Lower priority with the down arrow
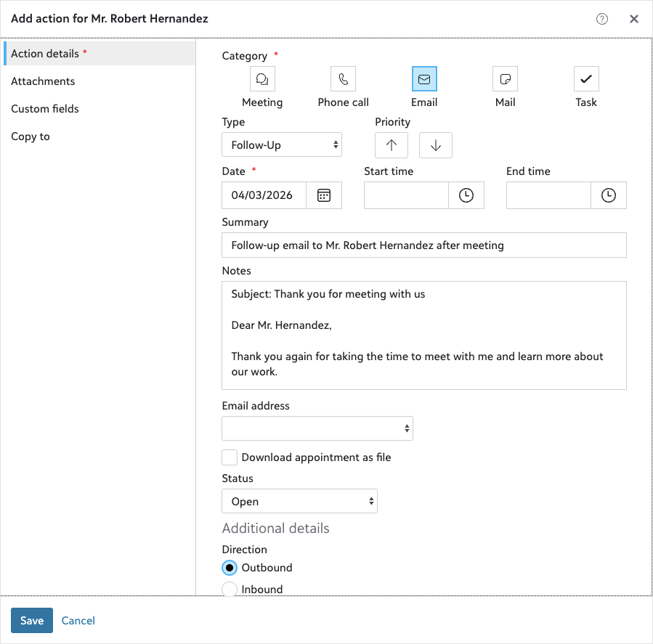This screenshot has width=653, height=644. tap(436, 145)
